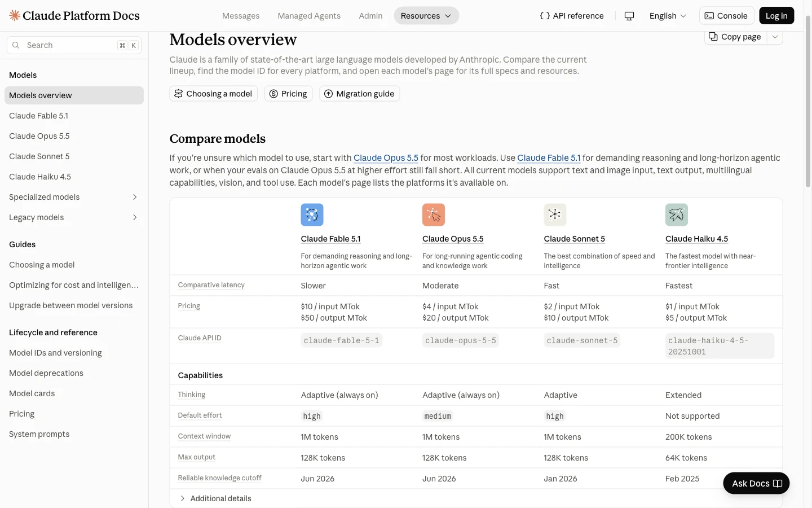The image size is (812, 508).
Task: Follow the Claude Fable 5.1 paragraph link
Action: point(549,158)
